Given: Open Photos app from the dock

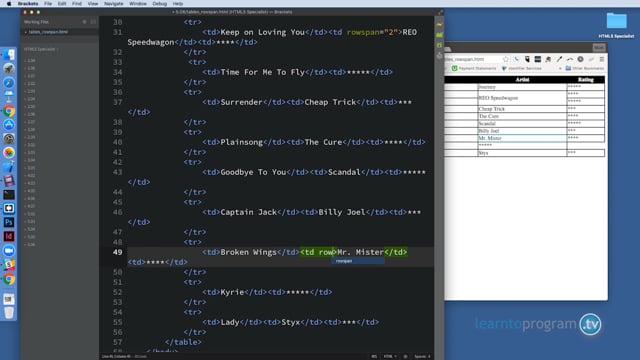Looking at the screenshot, I should click(9, 152).
